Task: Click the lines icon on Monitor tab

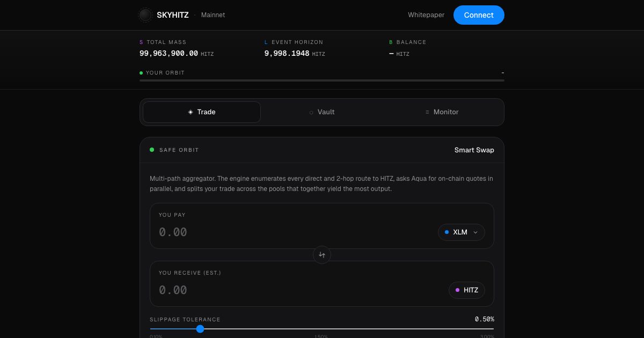Action: [427, 112]
